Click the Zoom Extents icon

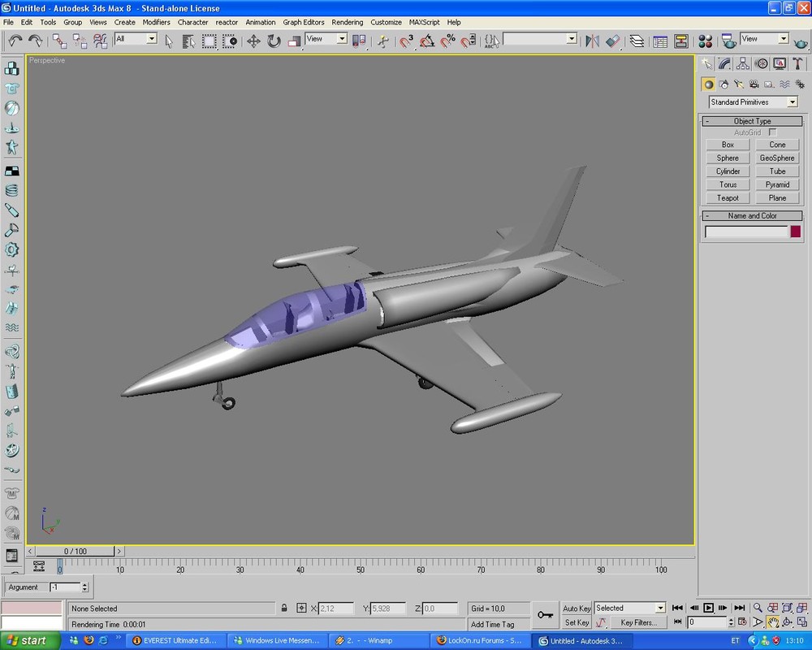click(x=787, y=608)
